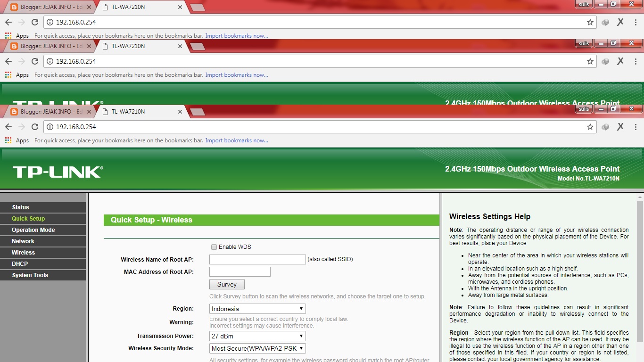Reload the page in the topmost browser window
The width and height of the screenshot is (644, 362).
point(35,22)
